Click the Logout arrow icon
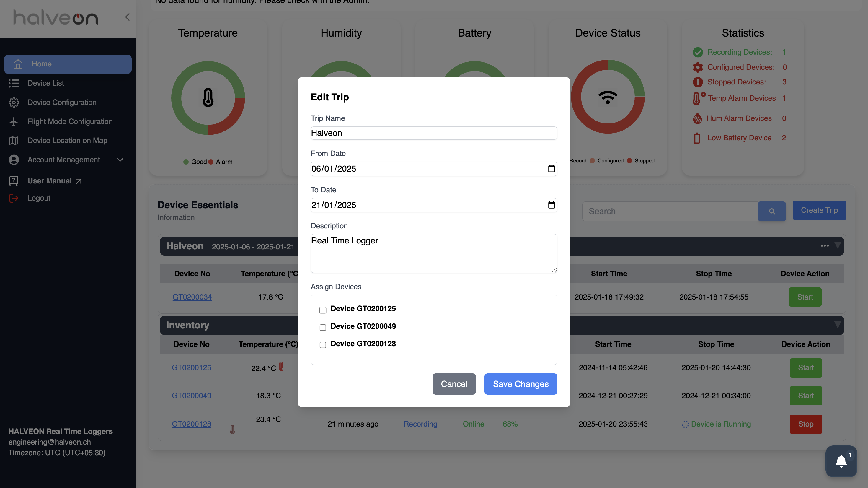The width and height of the screenshot is (868, 488). point(14,198)
